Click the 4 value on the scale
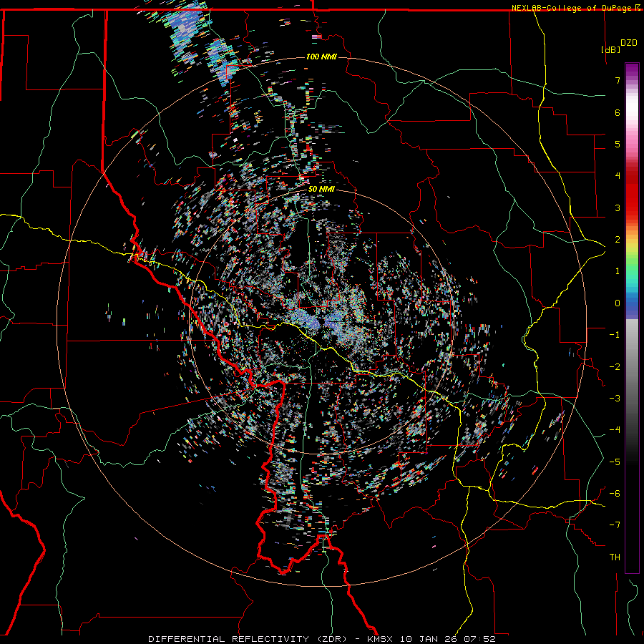Screen dimensions: 644x644 pos(618,176)
